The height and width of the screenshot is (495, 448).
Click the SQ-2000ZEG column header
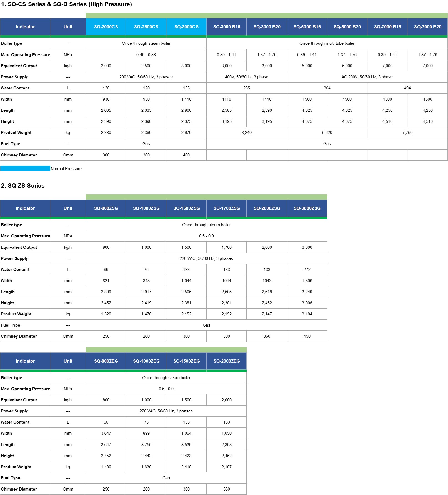click(x=226, y=361)
